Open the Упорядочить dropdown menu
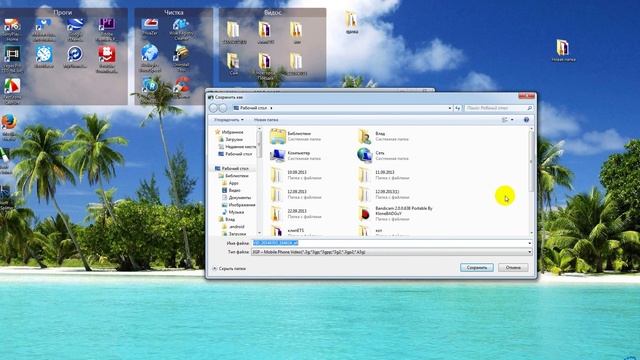The height and width of the screenshot is (360, 640). tap(229, 120)
